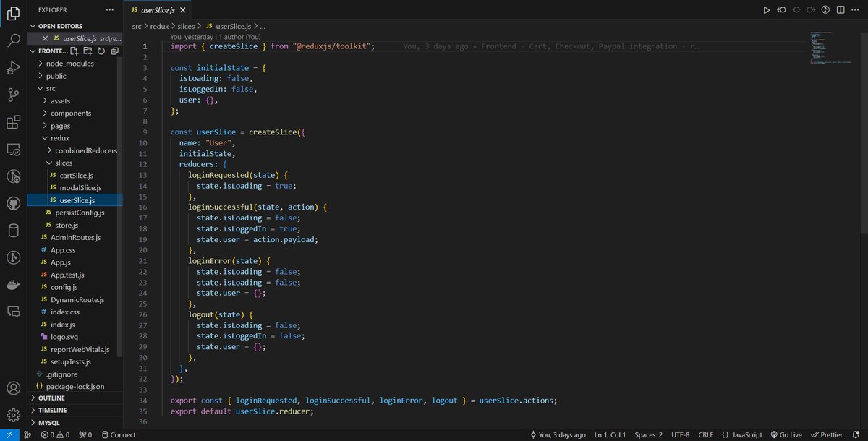Open the Manage gear menu
Image resolution: width=868 pixels, height=441 pixels.
(x=13, y=415)
